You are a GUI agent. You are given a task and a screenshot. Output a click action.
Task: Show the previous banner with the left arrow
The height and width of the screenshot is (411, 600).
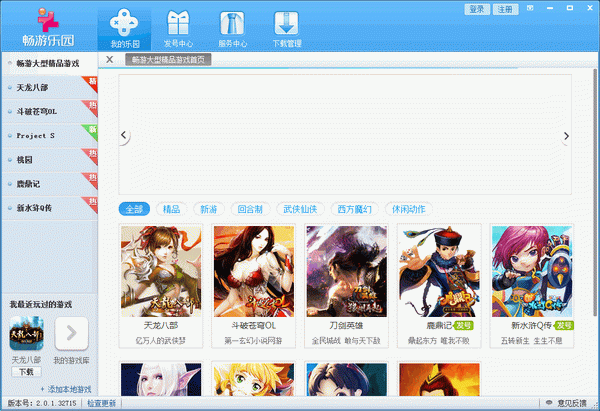click(124, 135)
